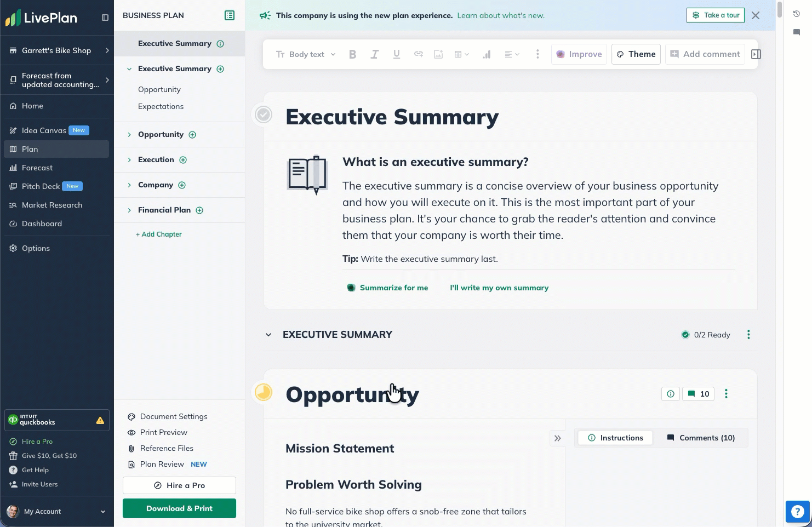This screenshot has width=812, height=527.
Task: Open Opportunity section info icon
Action: [x=671, y=394]
